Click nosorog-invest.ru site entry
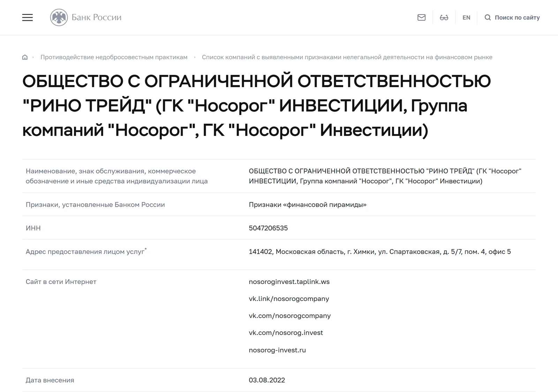The width and height of the screenshot is (558, 392). [x=277, y=350]
